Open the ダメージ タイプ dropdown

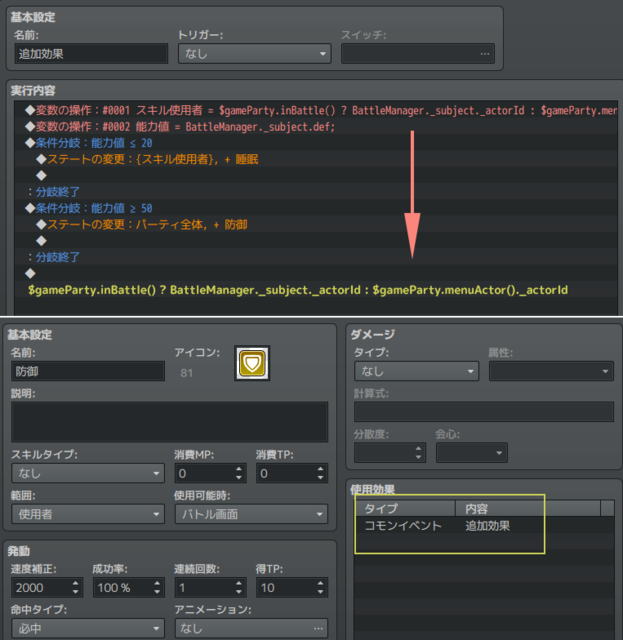(416, 371)
